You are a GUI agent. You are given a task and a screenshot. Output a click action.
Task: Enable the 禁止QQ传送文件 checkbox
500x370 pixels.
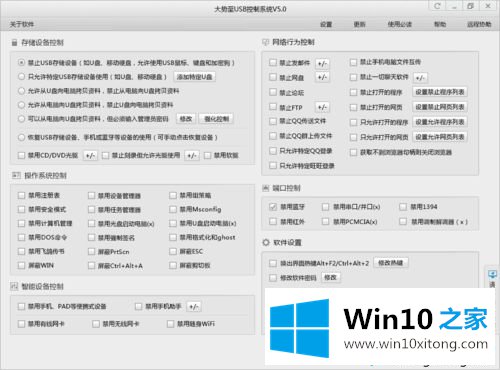tap(273, 121)
